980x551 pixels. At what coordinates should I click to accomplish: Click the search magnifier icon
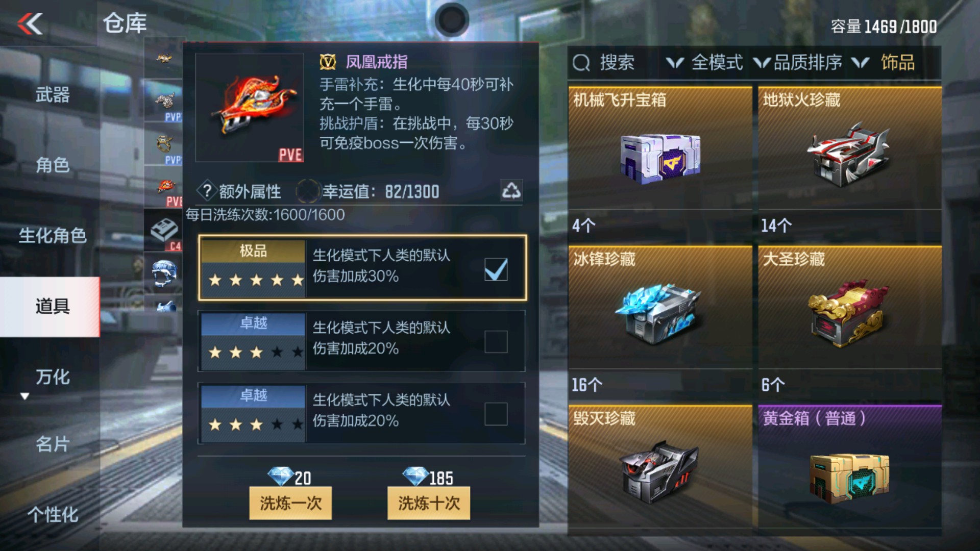(x=581, y=63)
